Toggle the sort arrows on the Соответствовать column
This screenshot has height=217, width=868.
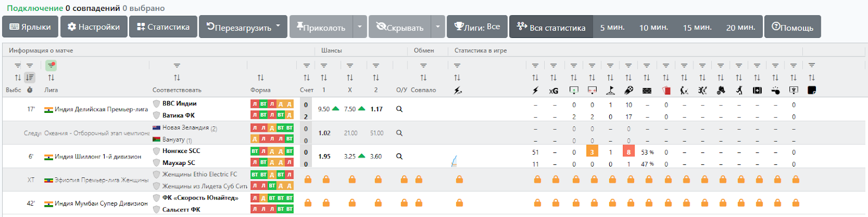point(177,78)
